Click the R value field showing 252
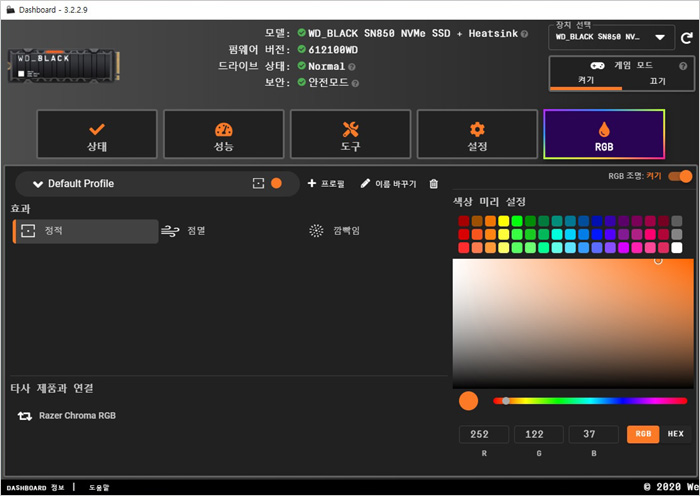This screenshot has width=700, height=496. pyautogui.click(x=484, y=434)
